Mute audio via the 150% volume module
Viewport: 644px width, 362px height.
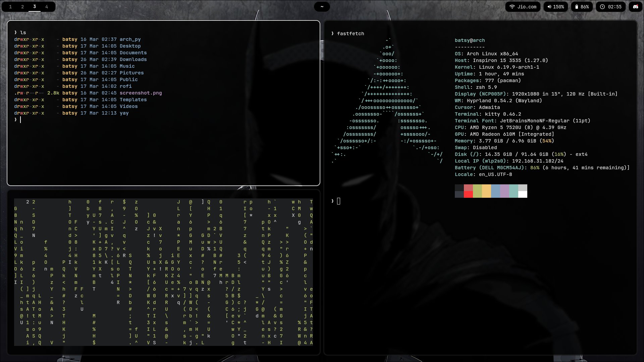[556, 7]
